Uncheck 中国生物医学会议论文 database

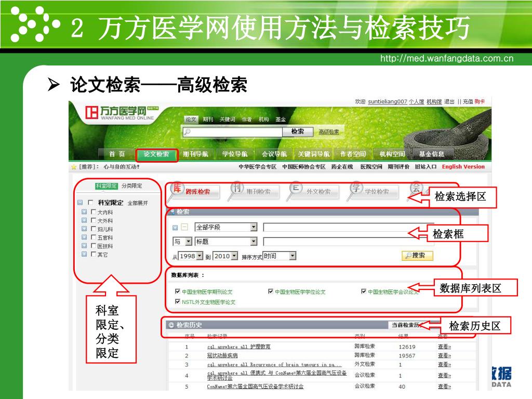[x=364, y=291]
